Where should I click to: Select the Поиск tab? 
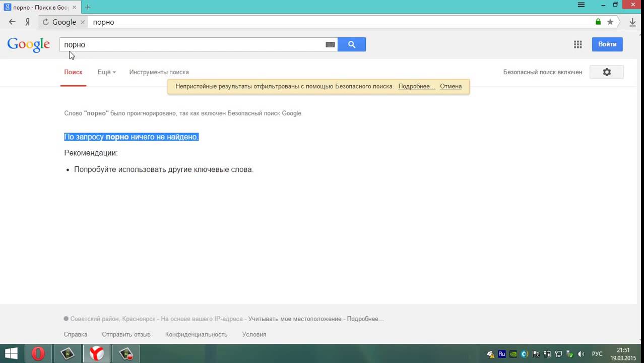pos(73,72)
